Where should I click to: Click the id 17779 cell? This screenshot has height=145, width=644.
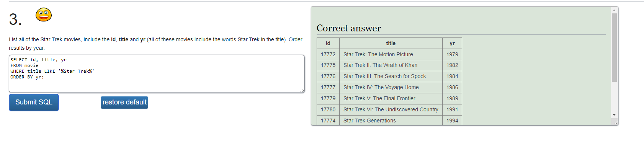click(328, 99)
